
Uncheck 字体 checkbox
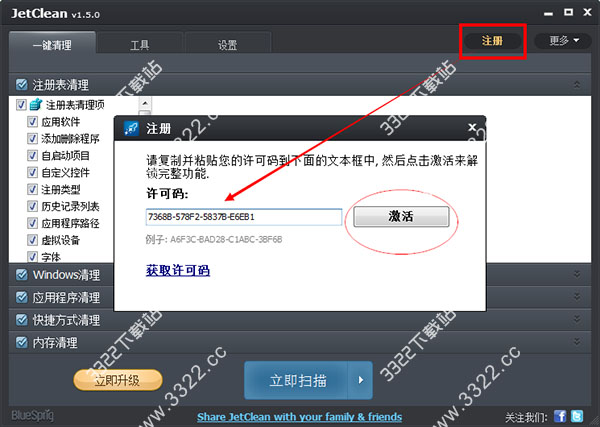pos(32,256)
